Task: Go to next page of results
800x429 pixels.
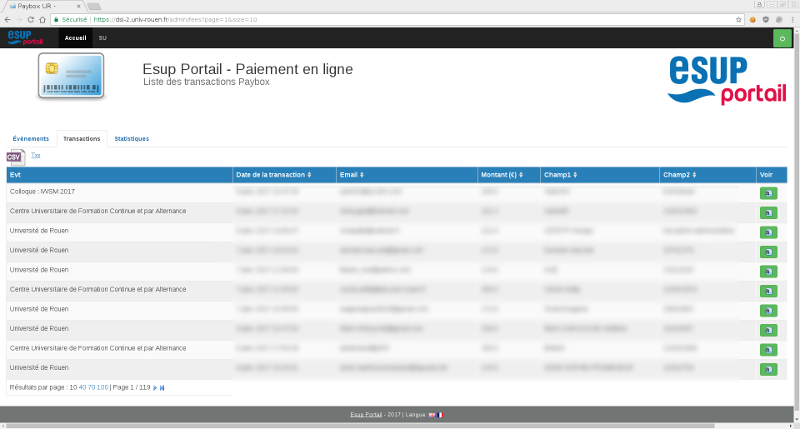Action: click(155, 387)
